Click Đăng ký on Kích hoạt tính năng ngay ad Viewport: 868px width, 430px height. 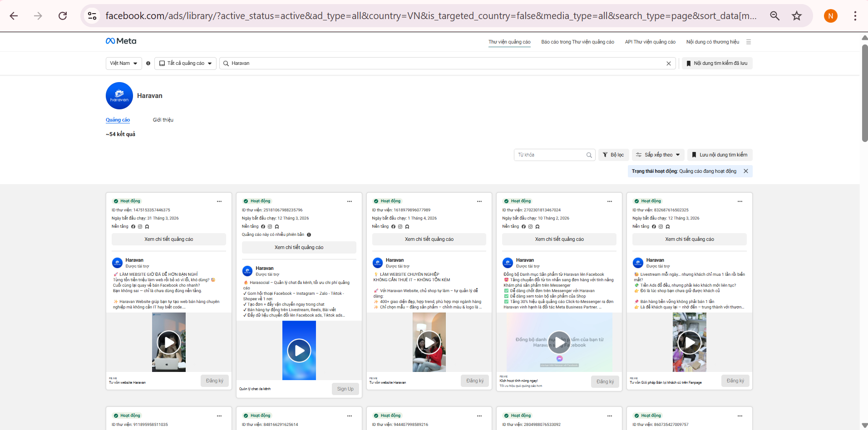605,381
